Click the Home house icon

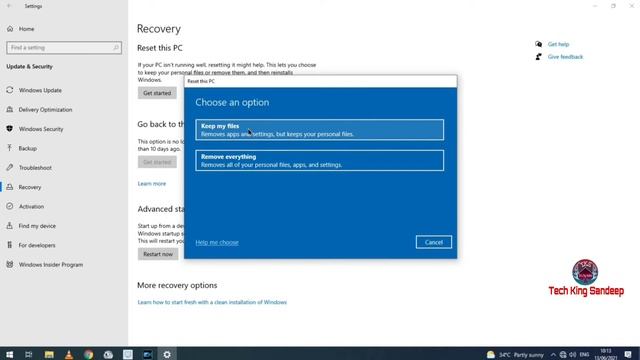(10, 29)
